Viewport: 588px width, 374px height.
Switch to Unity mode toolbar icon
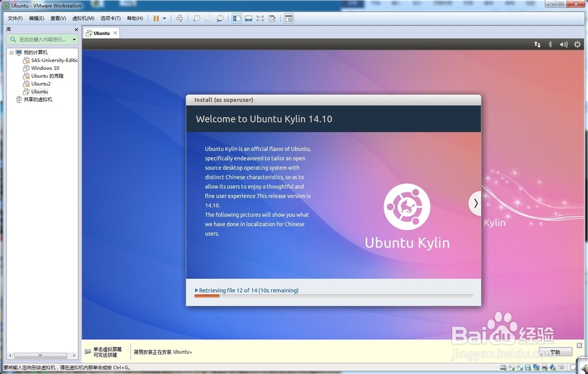(x=272, y=18)
